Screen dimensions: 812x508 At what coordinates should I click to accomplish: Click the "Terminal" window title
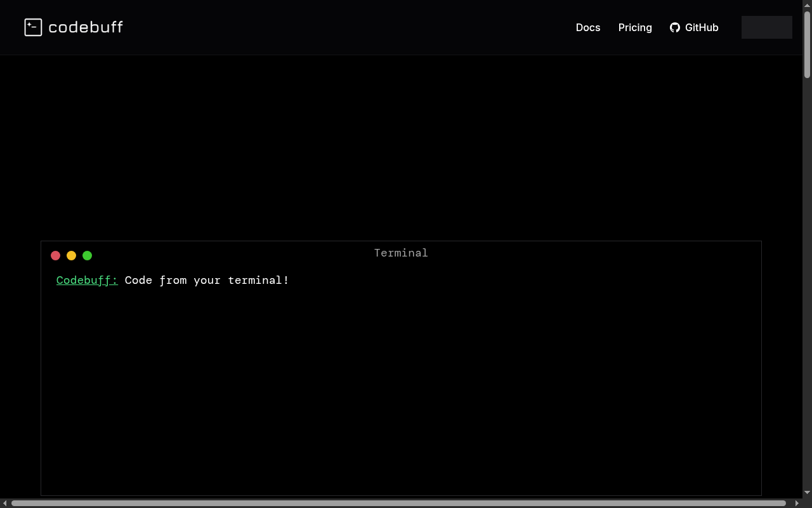tap(401, 253)
